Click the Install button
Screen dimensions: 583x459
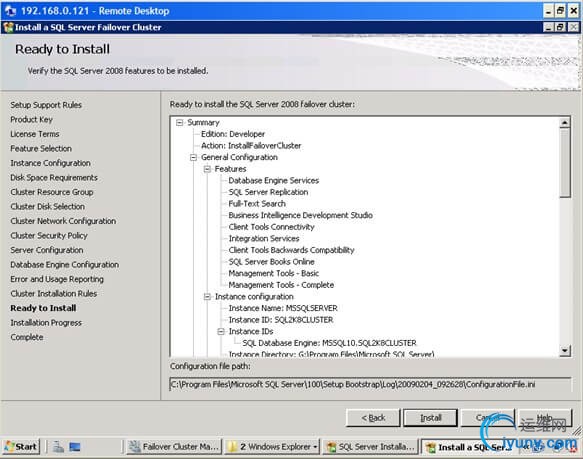click(x=431, y=418)
